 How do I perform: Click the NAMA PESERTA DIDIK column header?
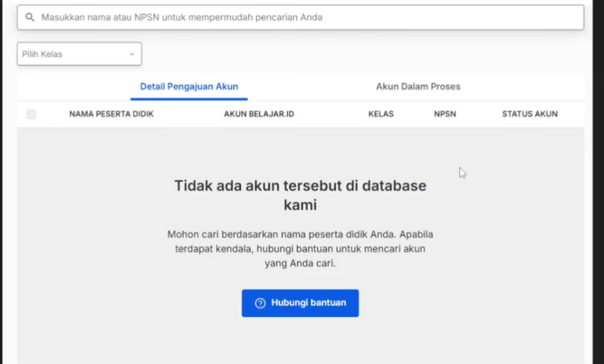pos(112,114)
